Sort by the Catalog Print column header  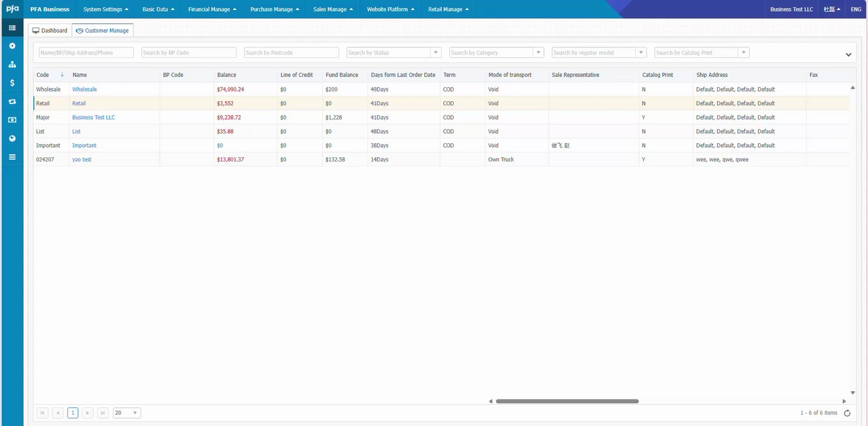(x=658, y=75)
